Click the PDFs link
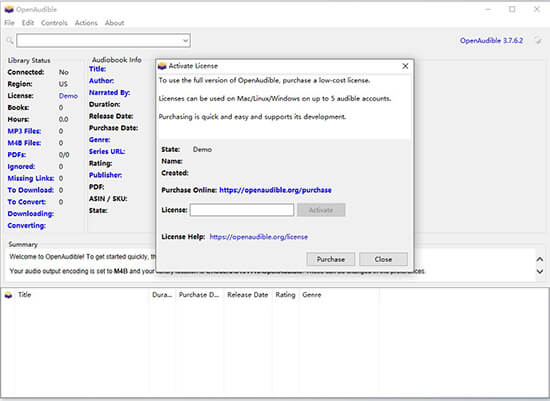 (17, 155)
